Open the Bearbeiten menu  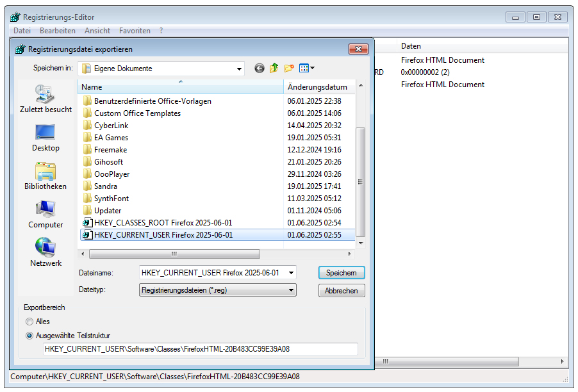point(58,31)
